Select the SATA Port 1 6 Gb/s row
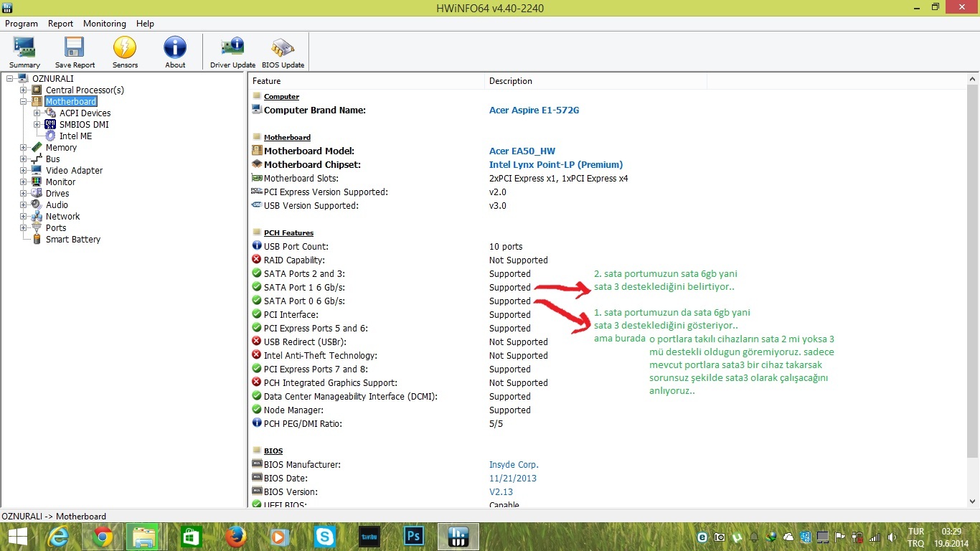The width and height of the screenshot is (980, 551). pos(608,287)
